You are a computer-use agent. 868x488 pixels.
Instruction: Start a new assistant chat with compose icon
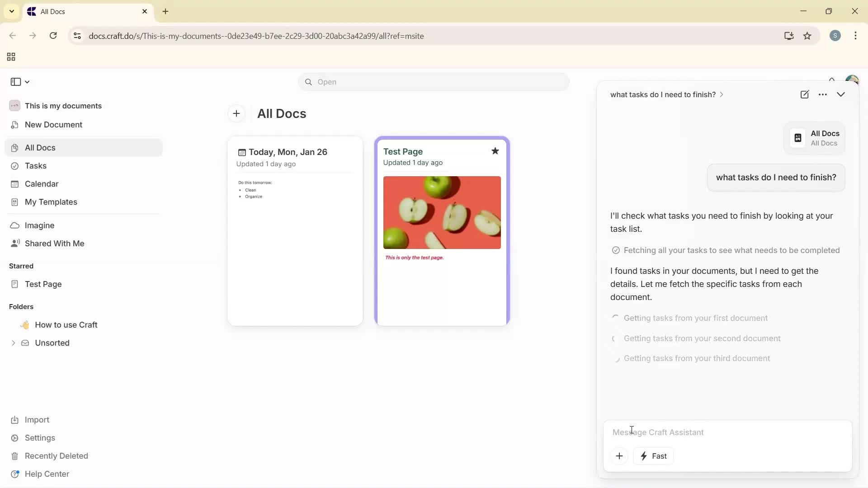click(x=805, y=94)
